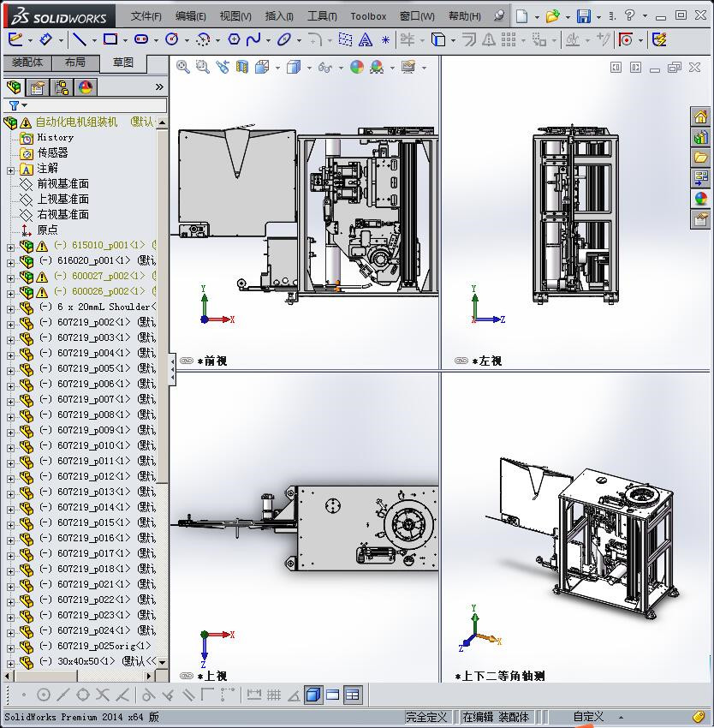Open the Appearances tab in task pane
The width and height of the screenshot is (714, 728).
(701, 199)
